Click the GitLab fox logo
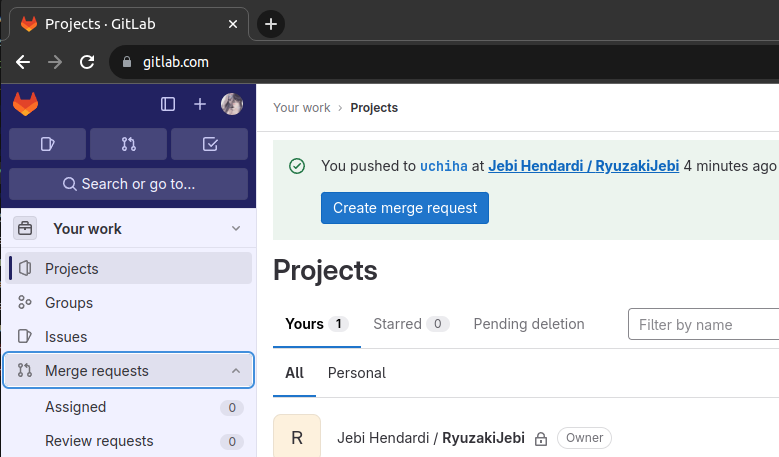Image resolution: width=779 pixels, height=457 pixels. 25,103
